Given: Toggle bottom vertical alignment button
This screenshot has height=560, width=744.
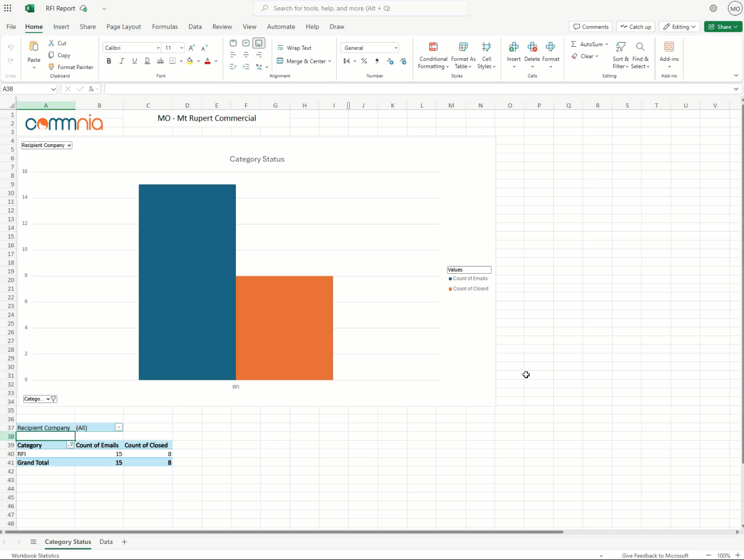Looking at the screenshot, I should (259, 43).
